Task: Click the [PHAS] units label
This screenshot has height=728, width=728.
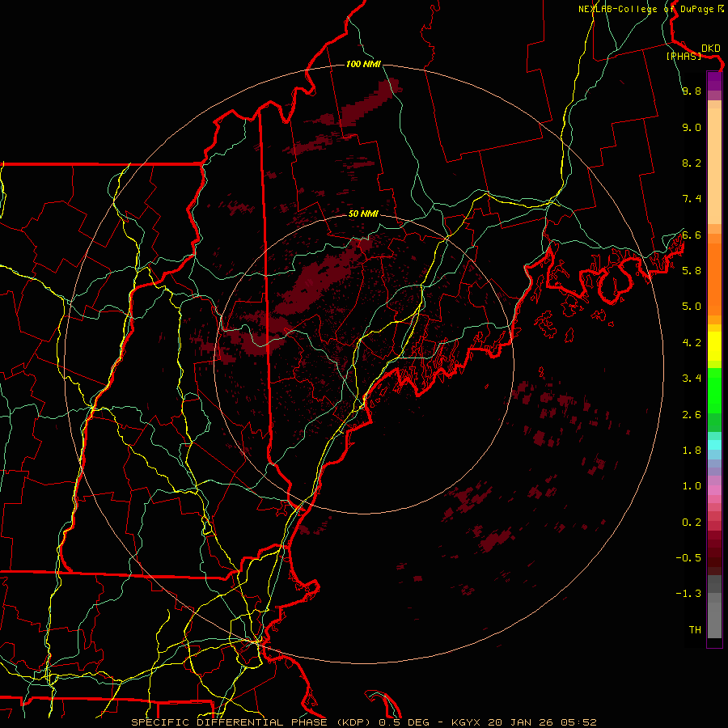Action: (684, 56)
